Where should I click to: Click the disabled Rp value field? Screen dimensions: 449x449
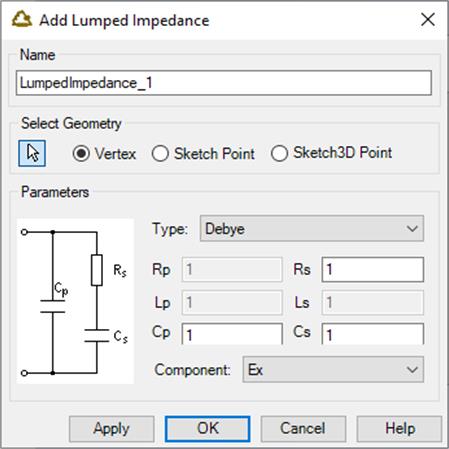click(x=232, y=269)
